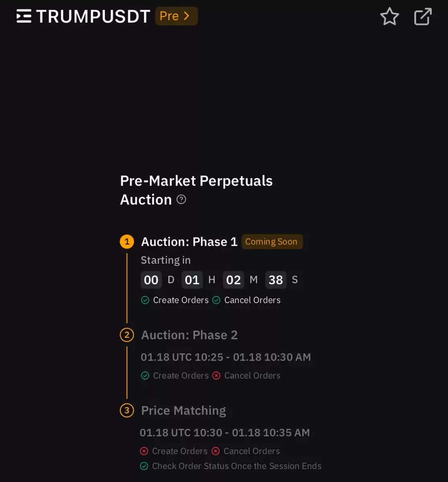The width and height of the screenshot is (448, 482).
Task: Open the trading pair list menu icon
Action: point(24,16)
